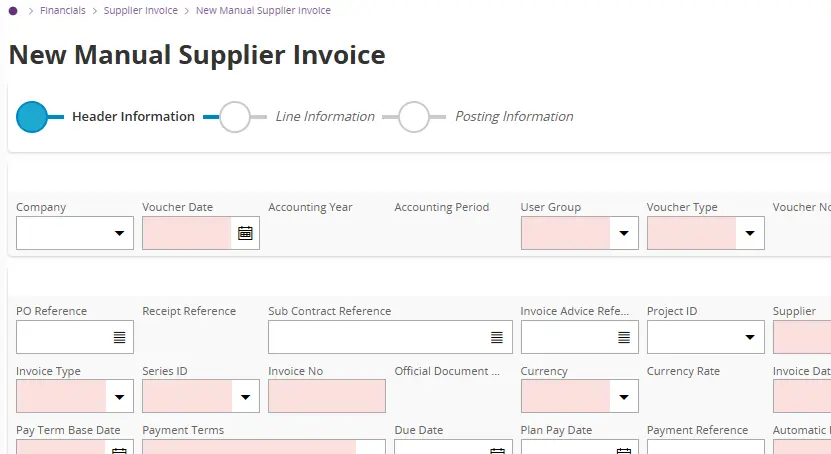Go to the Line Information step circle
831x454 pixels.
235,117
